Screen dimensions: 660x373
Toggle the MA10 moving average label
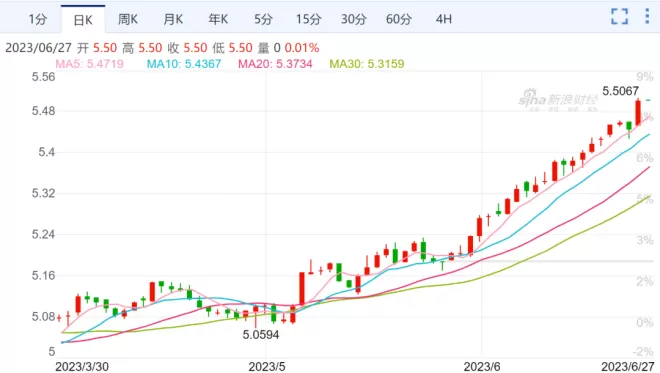(x=184, y=64)
